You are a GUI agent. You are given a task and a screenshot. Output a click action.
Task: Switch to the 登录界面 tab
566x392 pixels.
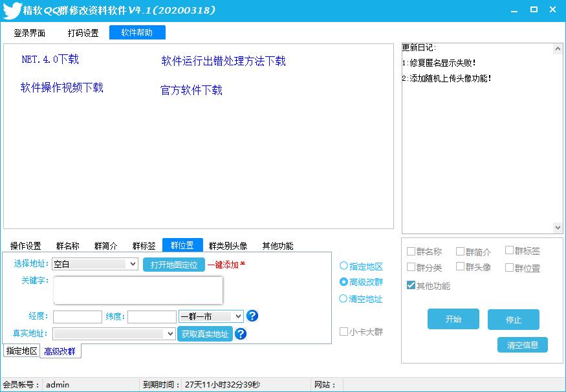[x=30, y=33]
